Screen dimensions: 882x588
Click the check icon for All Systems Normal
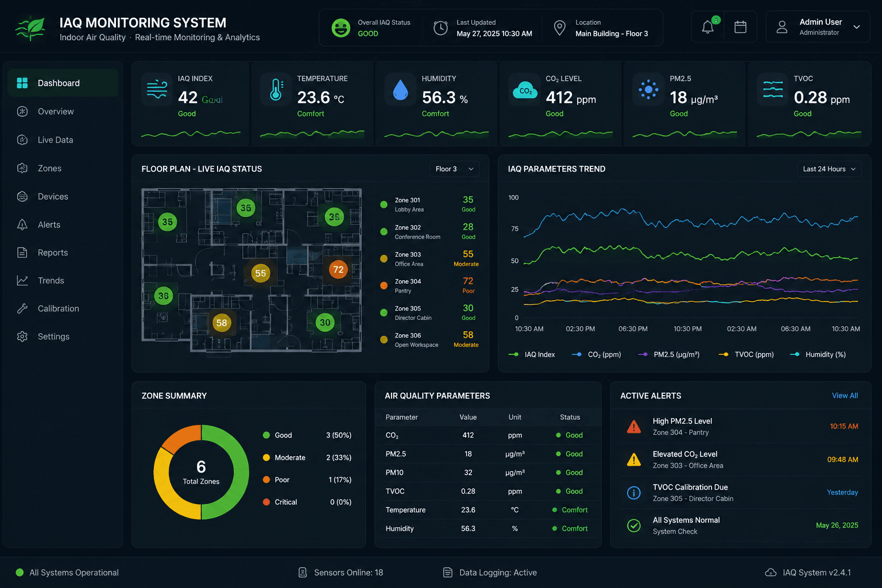point(634,525)
